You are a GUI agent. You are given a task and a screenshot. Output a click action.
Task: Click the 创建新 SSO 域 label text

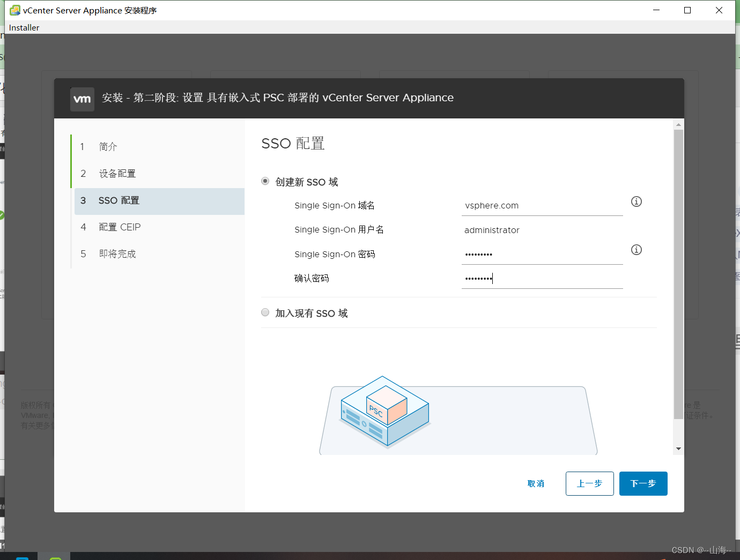(x=307, y=182)
